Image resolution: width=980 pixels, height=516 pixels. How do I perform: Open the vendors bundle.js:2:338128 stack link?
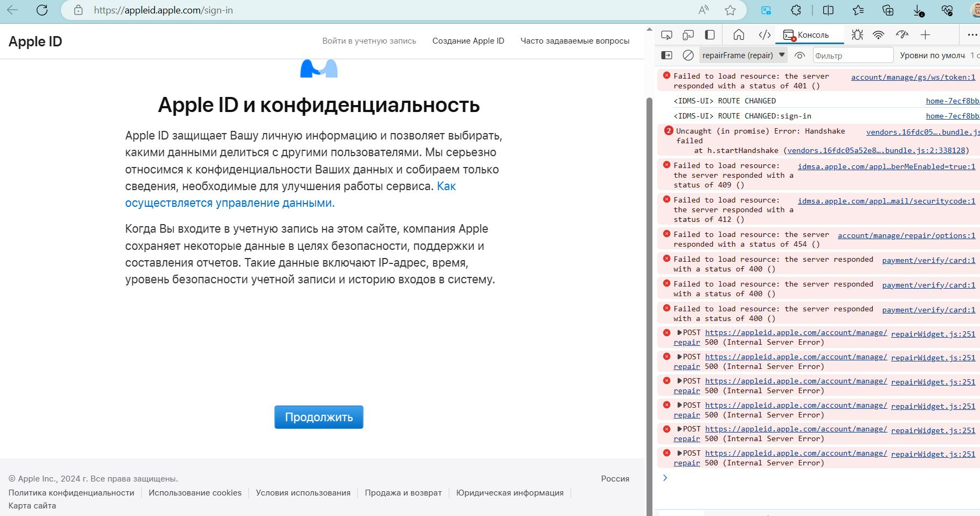click(x=876, y=150)
